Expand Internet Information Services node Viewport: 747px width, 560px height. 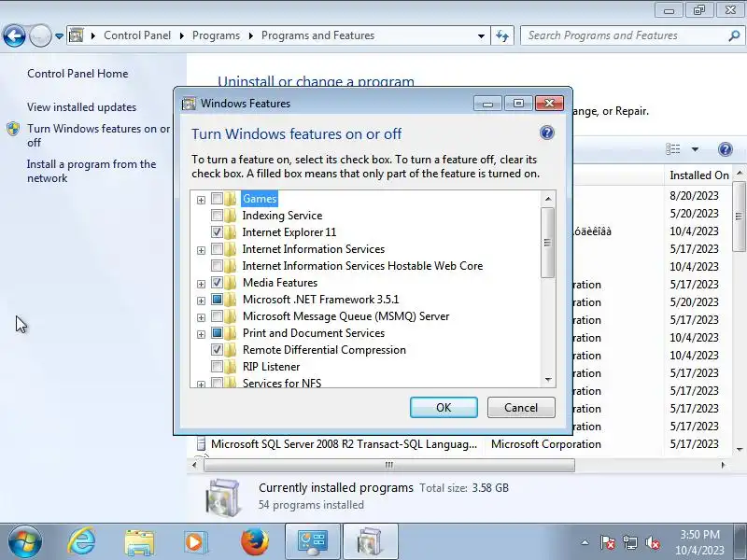[x=201, y=250]
